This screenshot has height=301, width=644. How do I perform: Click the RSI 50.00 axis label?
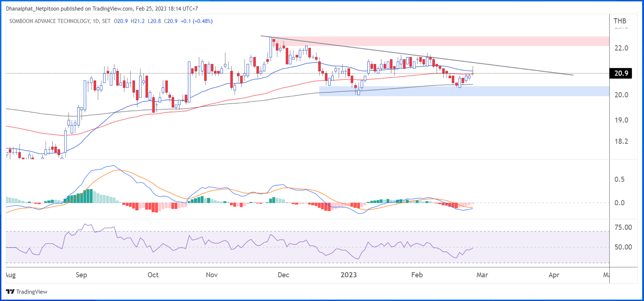pos(623,247)
